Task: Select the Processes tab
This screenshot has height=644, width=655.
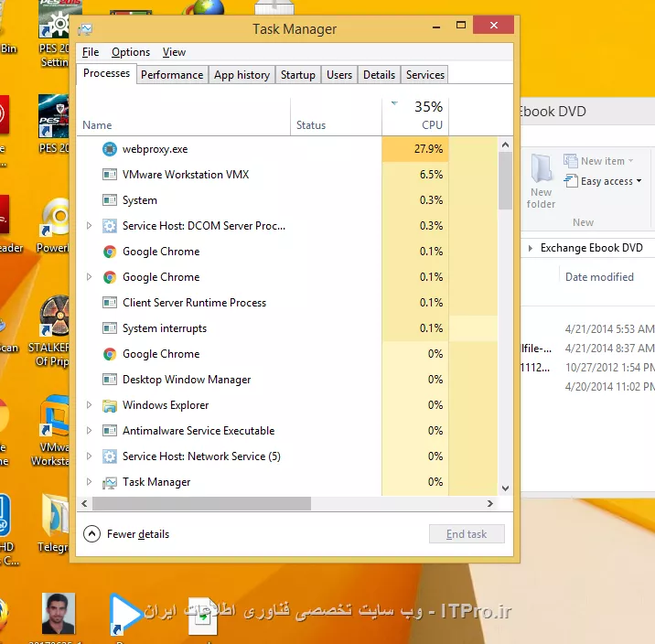Action: [x=106, y=73]
